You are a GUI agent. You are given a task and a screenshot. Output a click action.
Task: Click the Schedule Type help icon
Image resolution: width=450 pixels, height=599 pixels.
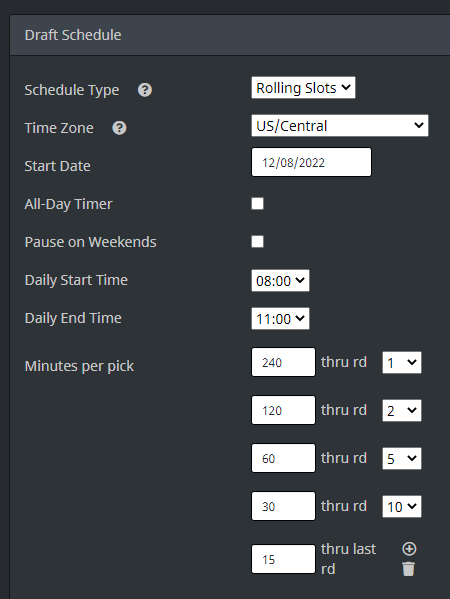[x=145, y=90]
